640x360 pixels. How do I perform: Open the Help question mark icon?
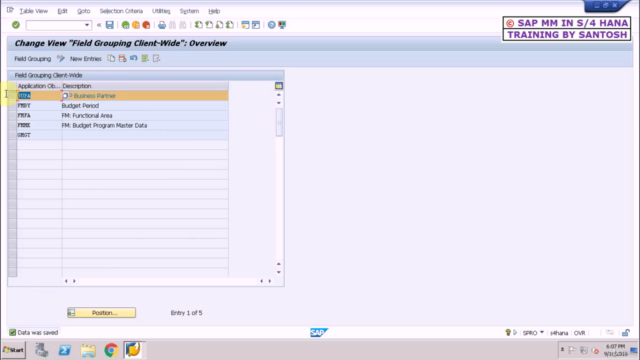click(271, 25)
